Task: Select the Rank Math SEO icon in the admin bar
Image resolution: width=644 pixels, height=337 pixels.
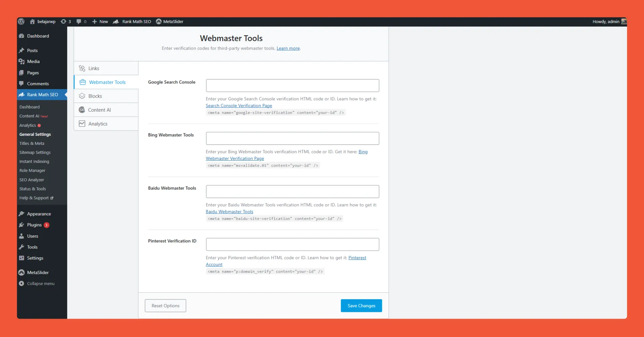Action: point(116,21)
